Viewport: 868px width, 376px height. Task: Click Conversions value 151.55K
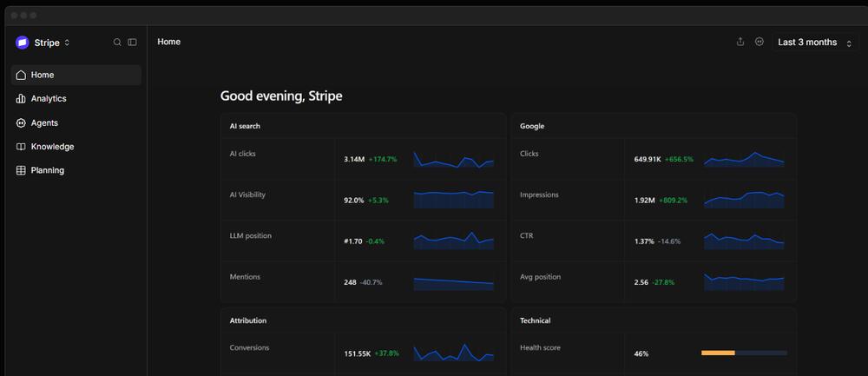[357, 353]
